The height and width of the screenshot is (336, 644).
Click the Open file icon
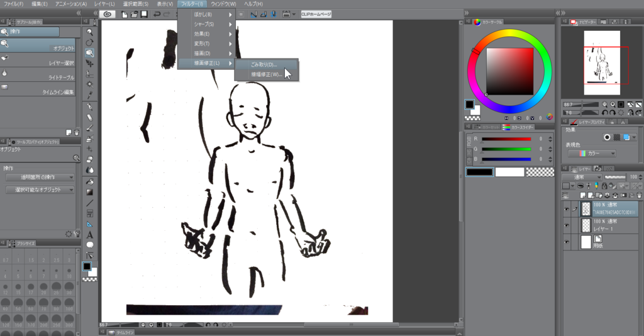(135, 14)
